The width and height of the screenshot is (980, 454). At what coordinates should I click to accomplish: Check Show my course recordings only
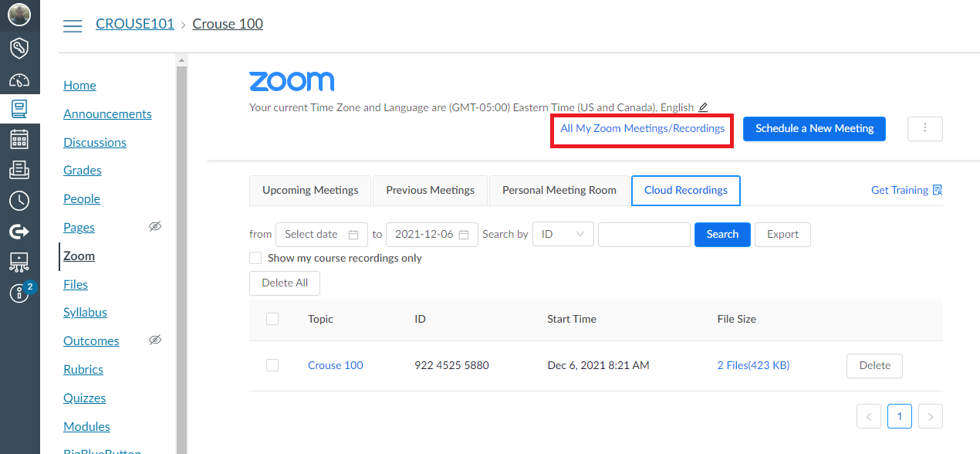pyautogui.click(x=255, y=258)
